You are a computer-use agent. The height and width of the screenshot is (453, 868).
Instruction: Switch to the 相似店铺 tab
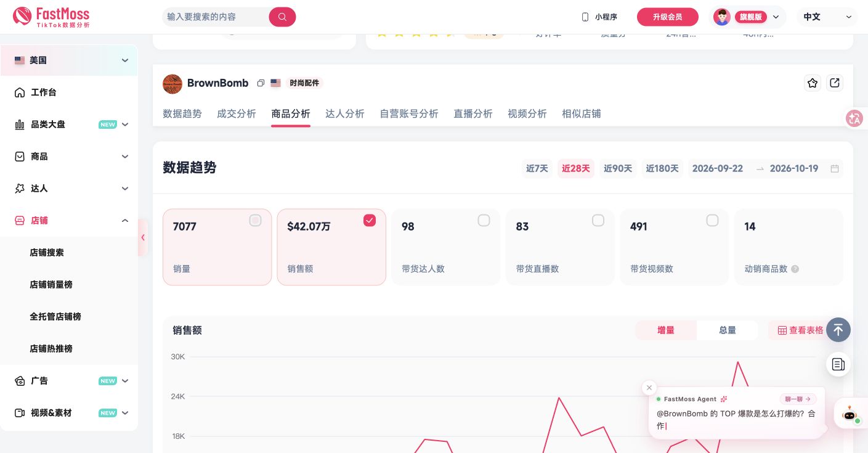(x=582, y=114)
